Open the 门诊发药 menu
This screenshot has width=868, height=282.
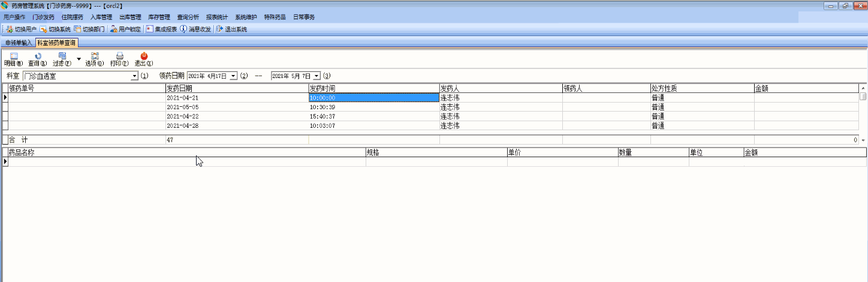(x=43, y=17)
